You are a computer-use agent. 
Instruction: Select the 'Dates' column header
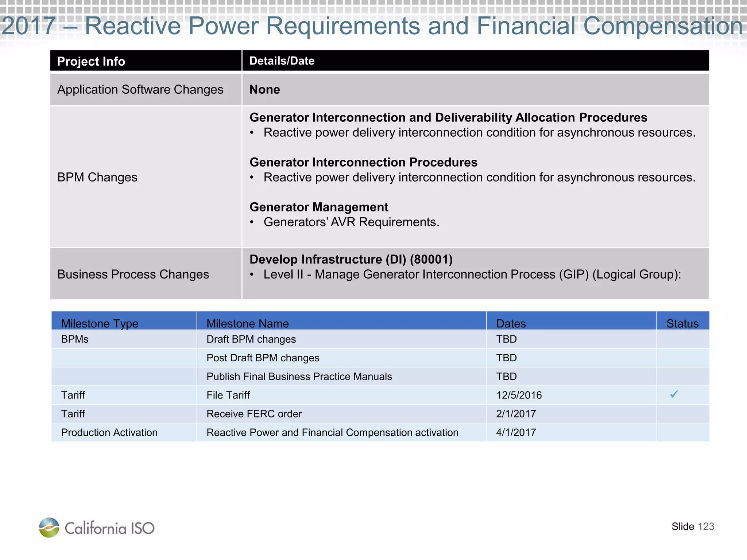(571, 321)
